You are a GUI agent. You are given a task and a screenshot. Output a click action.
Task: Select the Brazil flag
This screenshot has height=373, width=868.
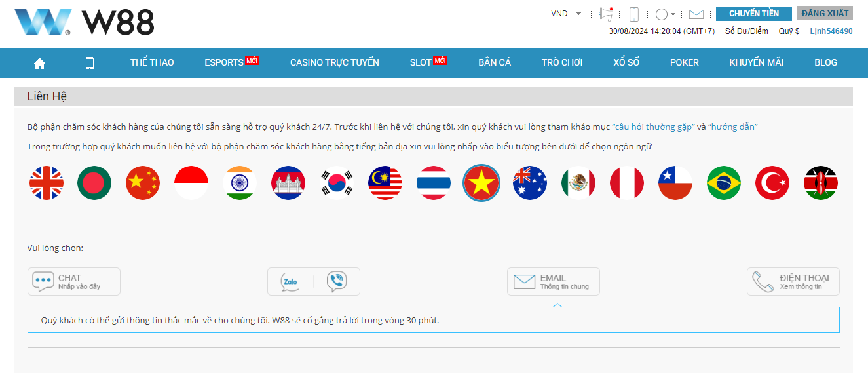pos(724,183)
